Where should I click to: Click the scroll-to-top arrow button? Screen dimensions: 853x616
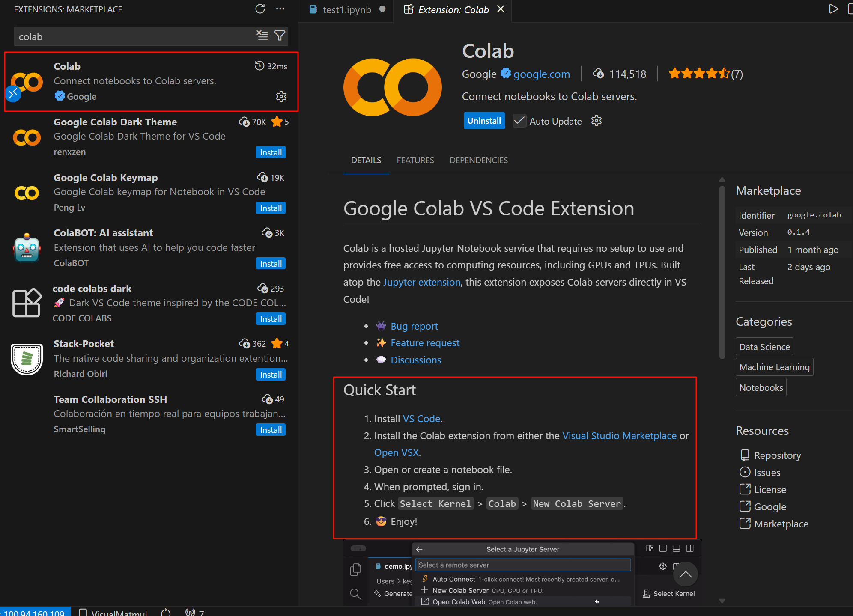[685, 574]
